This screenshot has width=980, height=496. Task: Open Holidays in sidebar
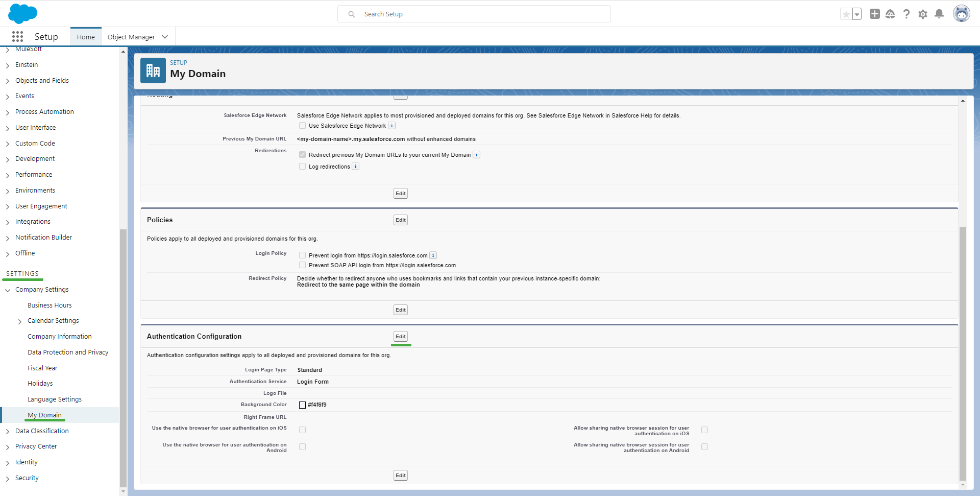pyautogui.click(x=40, y=384)
